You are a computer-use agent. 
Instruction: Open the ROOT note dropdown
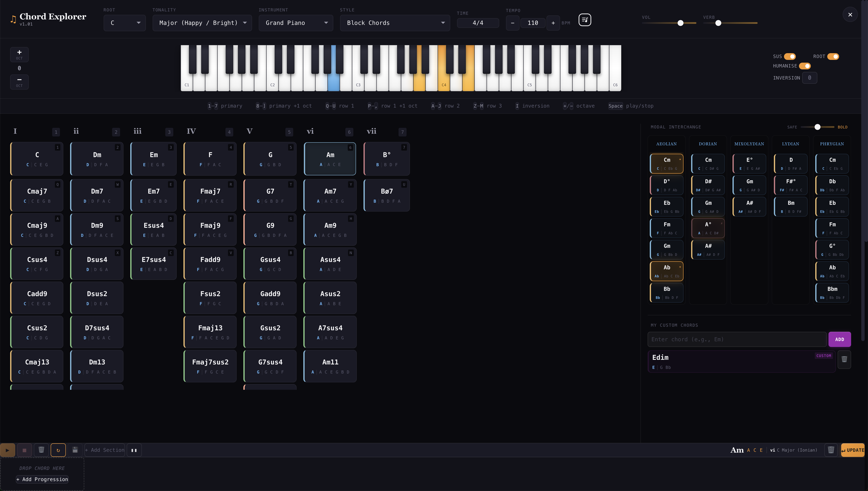124,23
